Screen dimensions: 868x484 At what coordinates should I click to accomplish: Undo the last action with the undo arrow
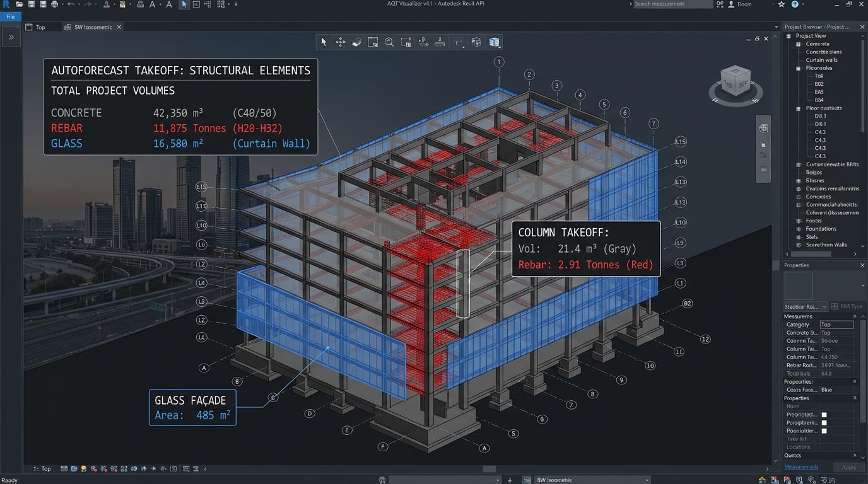pos(70,4)
